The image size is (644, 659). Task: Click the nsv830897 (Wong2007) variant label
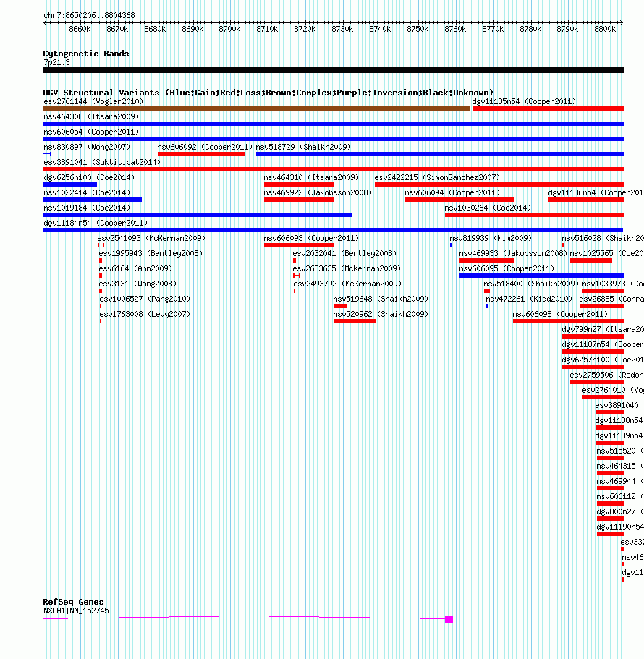pyautogui.click(x=87, y=147)
